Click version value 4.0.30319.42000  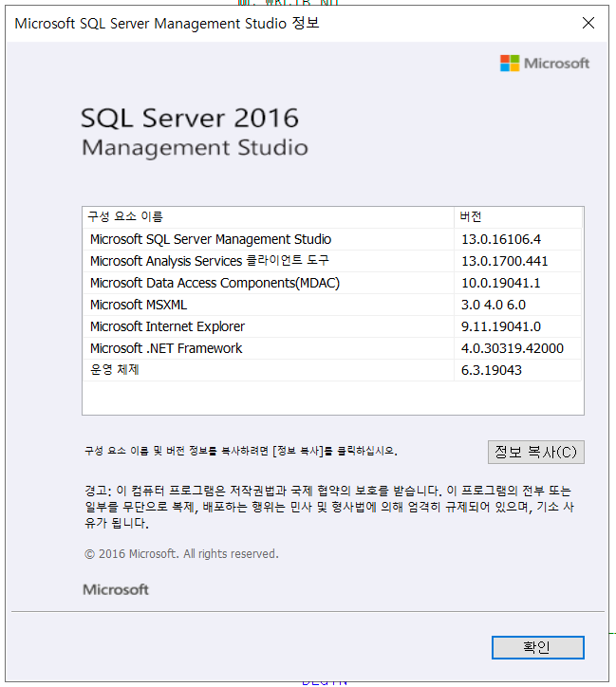coord(513,349)
